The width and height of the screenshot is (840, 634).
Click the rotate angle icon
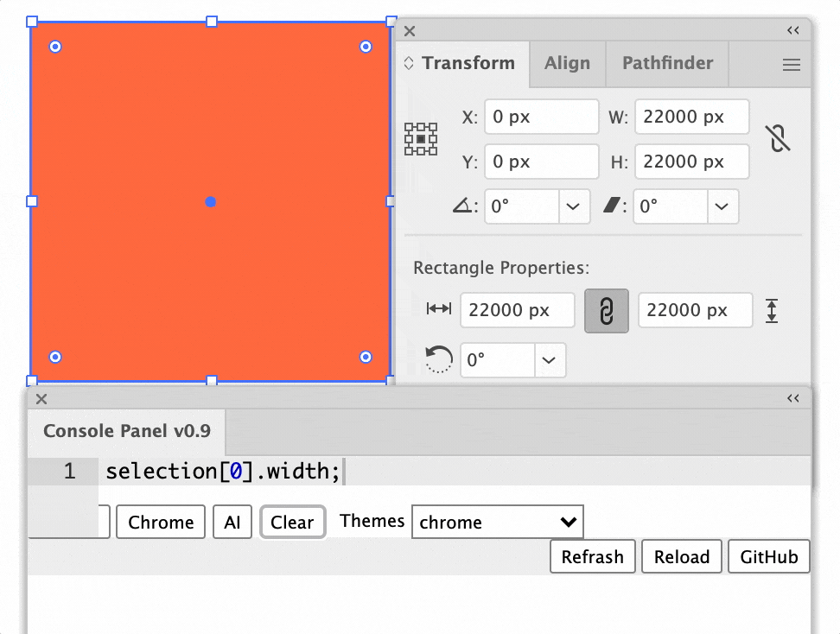(x=462, y=206)
